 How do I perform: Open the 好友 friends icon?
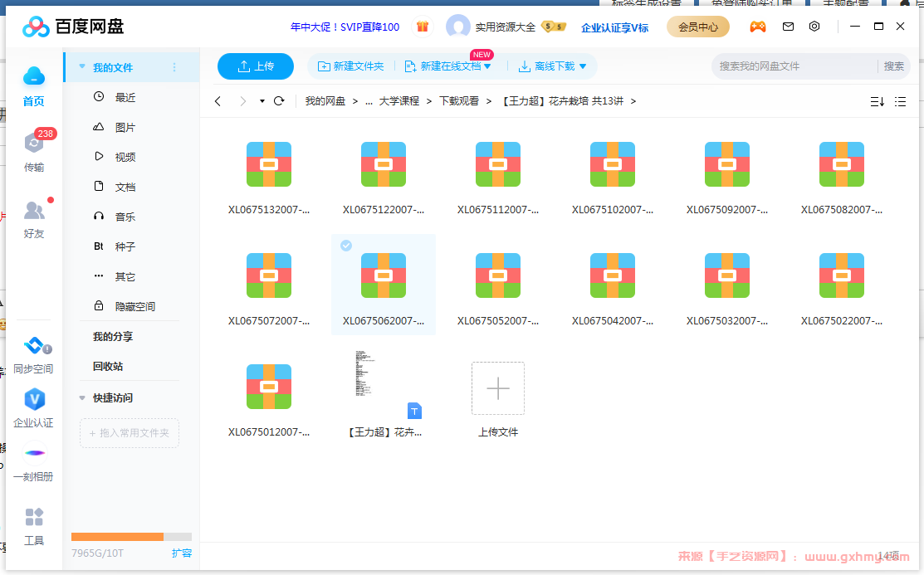pos(34,210)
